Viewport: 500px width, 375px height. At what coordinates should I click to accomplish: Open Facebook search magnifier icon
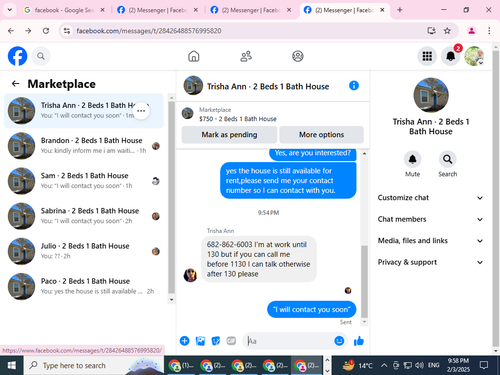tap(41, 56)
